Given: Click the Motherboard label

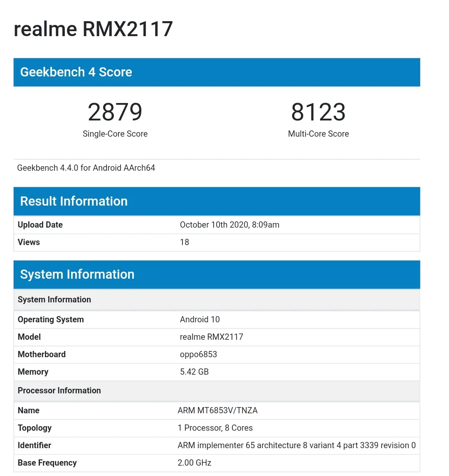Looking at the screenshot, I should pos(42,355).
